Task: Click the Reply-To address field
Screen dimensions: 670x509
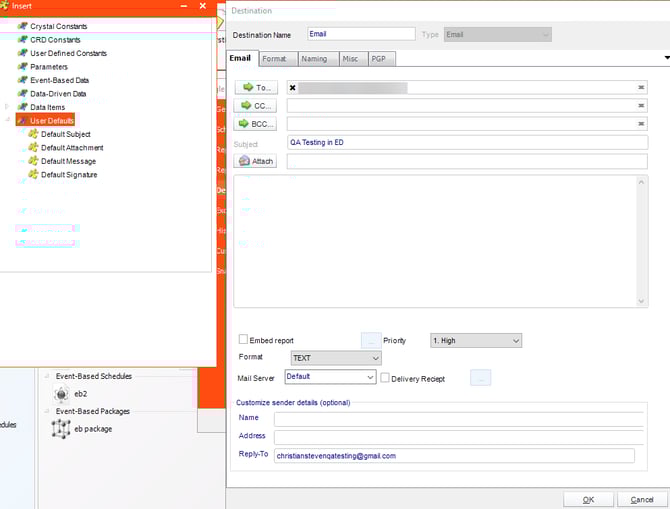Action: [453, 455]
